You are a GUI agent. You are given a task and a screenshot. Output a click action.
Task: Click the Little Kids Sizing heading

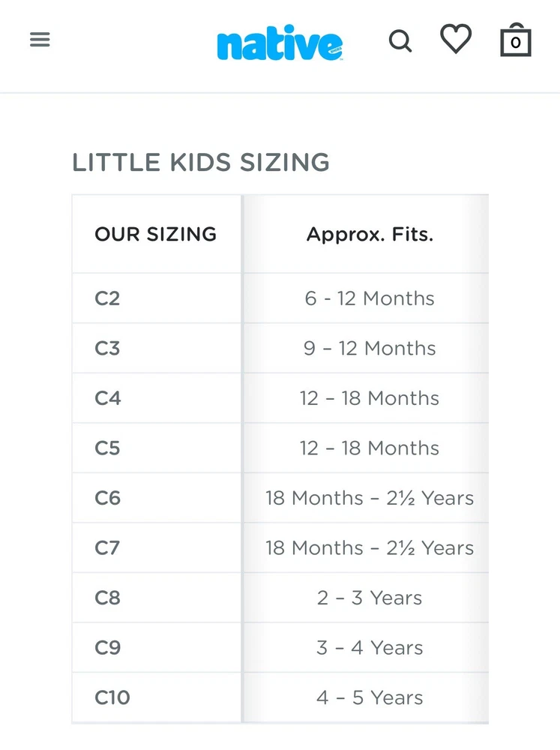tap(201, 162)
